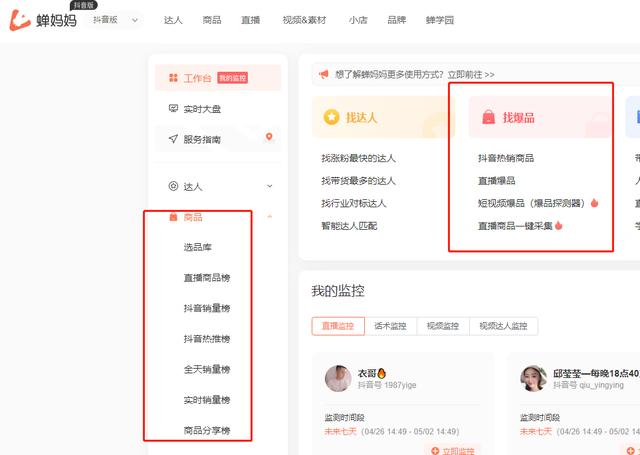The width and height of the screenshot is (640, 455).
Task: Click 未来七天 on 邱莹莹 card
Action: click(x=536, y=432)
